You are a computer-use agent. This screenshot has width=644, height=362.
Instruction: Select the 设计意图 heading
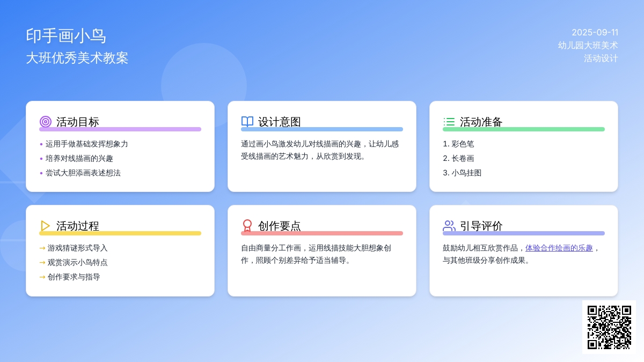point(280,122)
